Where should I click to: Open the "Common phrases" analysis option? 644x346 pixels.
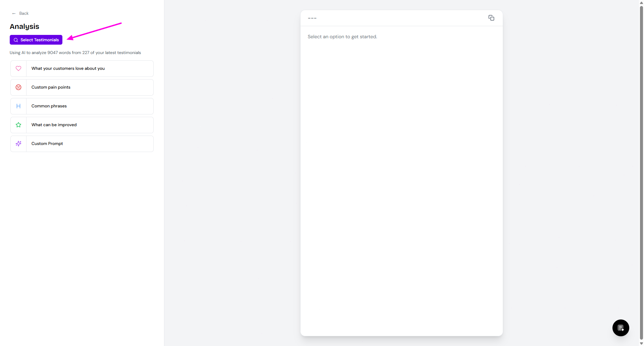coord(49,106)
